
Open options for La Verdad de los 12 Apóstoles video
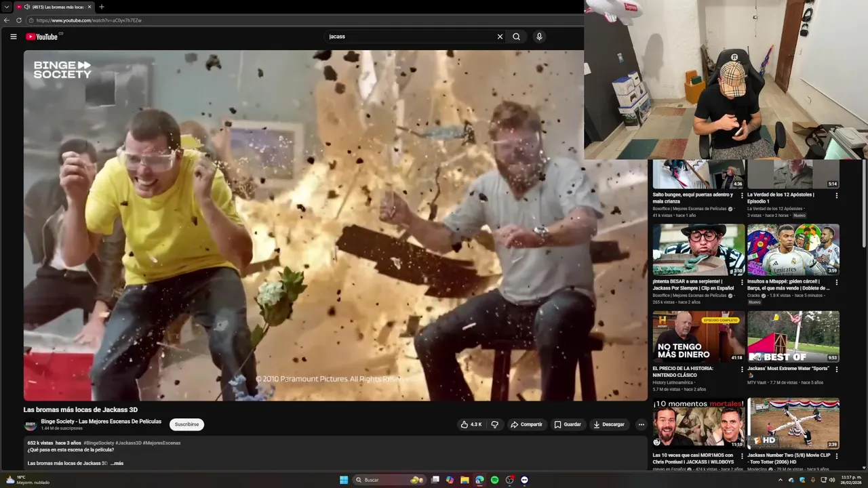click(836, 195)
